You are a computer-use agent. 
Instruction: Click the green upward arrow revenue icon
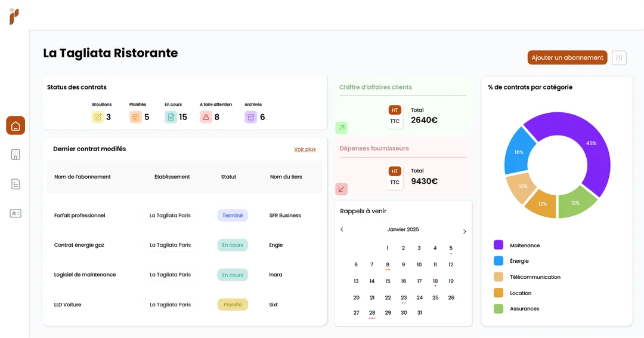[x=341, y=128]
